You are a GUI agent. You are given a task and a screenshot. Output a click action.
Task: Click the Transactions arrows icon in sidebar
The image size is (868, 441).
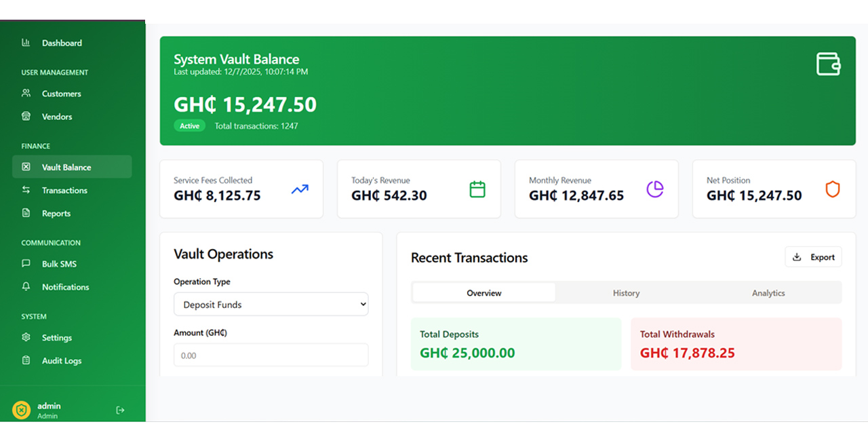pos(26,190)
